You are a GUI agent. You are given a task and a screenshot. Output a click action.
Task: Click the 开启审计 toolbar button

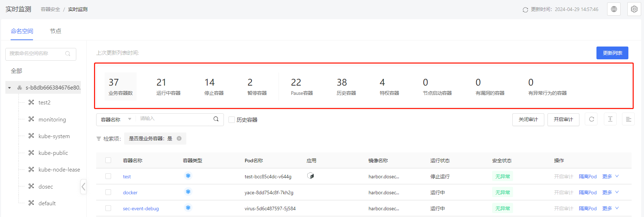563,120
